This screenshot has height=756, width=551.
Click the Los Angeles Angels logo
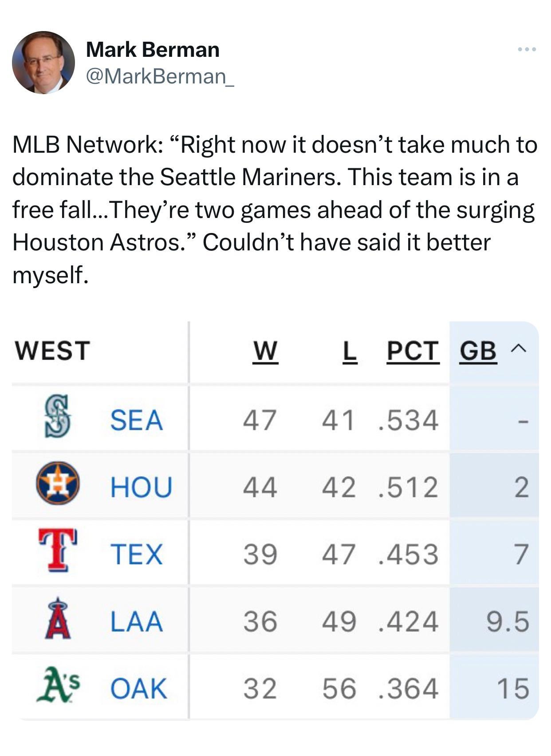coord(58,618)
